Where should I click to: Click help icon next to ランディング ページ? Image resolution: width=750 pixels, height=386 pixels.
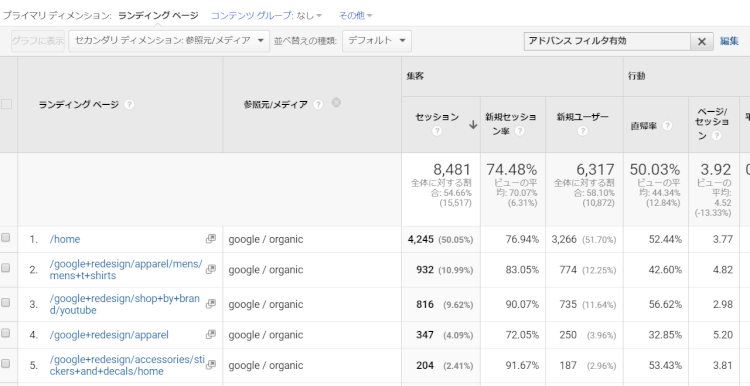129,104
